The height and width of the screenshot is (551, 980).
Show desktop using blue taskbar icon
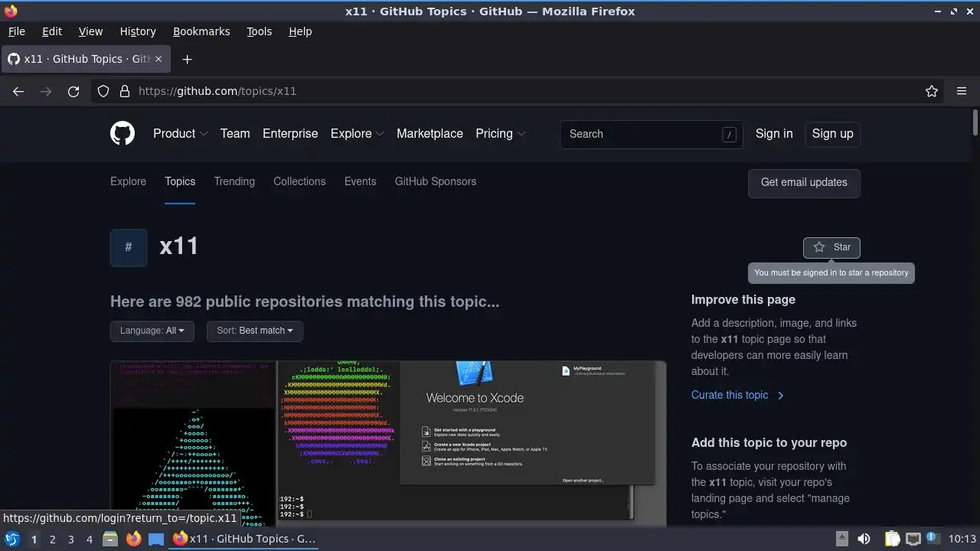coord(156,539)
